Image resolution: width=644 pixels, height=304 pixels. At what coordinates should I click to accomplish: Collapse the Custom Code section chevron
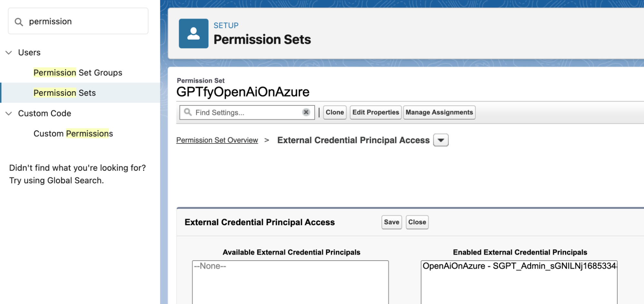tap(9, 113)
